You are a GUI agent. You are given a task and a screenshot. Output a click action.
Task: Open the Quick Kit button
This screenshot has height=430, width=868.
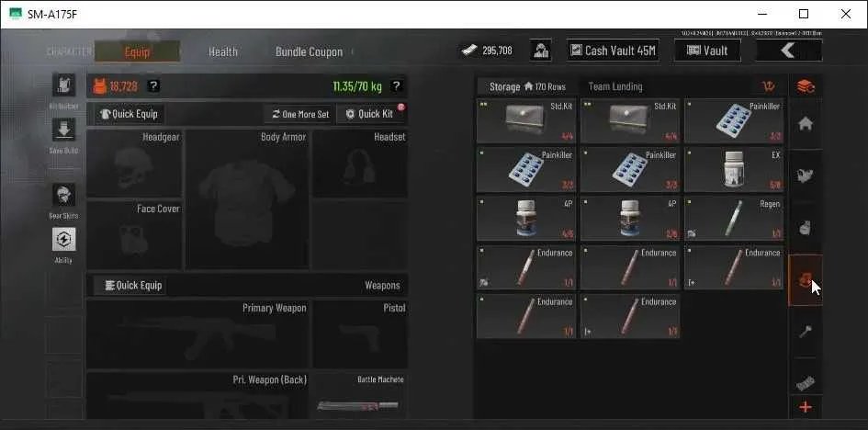(x=370, y=114)
